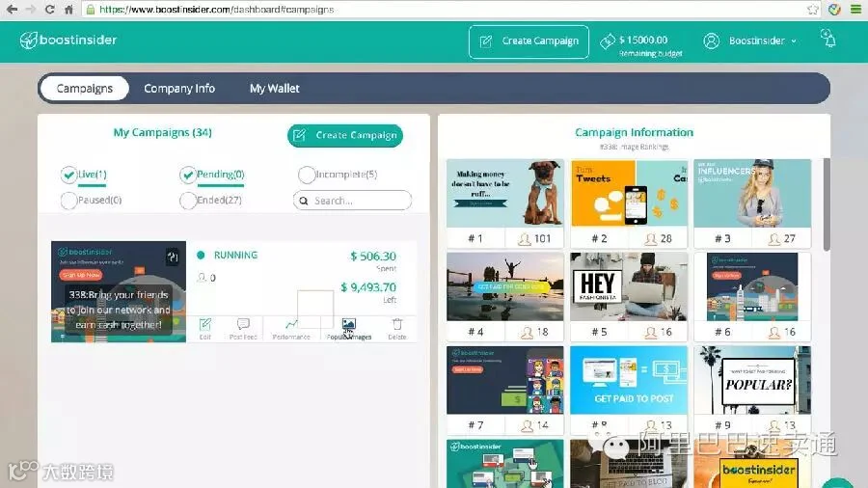This screenshot has height=488, width=868.
Task: Click the influencer count icon under #3
Action: click(x=774, y=238)
